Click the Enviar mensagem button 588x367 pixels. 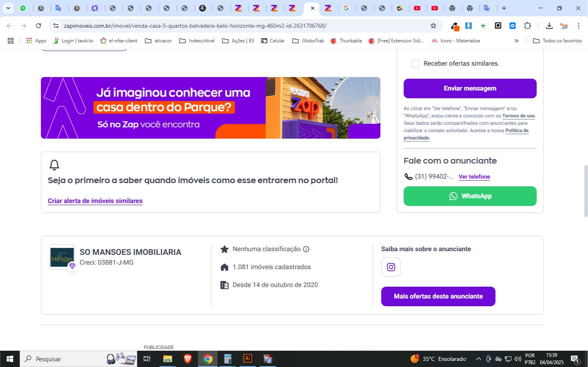coord(470,88)
